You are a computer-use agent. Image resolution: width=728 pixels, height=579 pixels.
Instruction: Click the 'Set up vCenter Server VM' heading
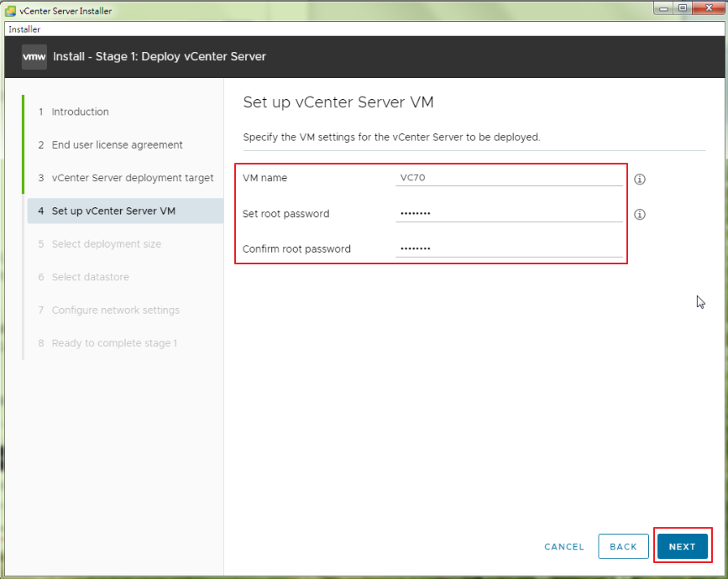pos(338,102)
